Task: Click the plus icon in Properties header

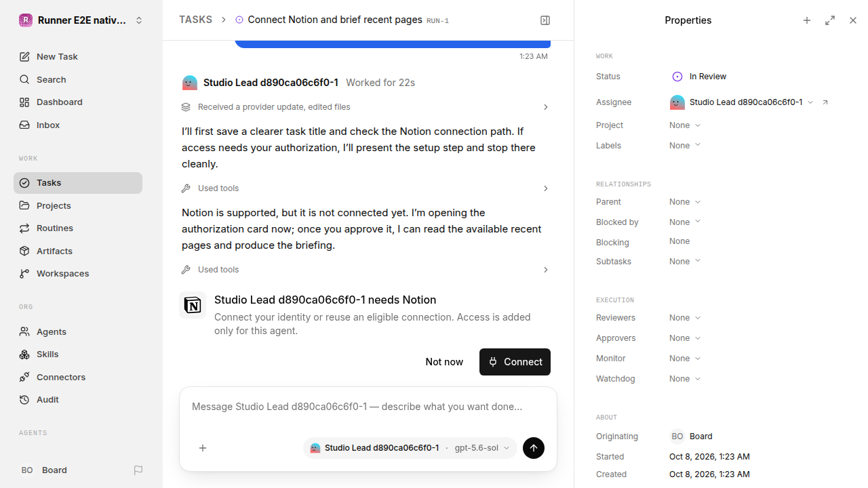Action: tap(807, 20)
